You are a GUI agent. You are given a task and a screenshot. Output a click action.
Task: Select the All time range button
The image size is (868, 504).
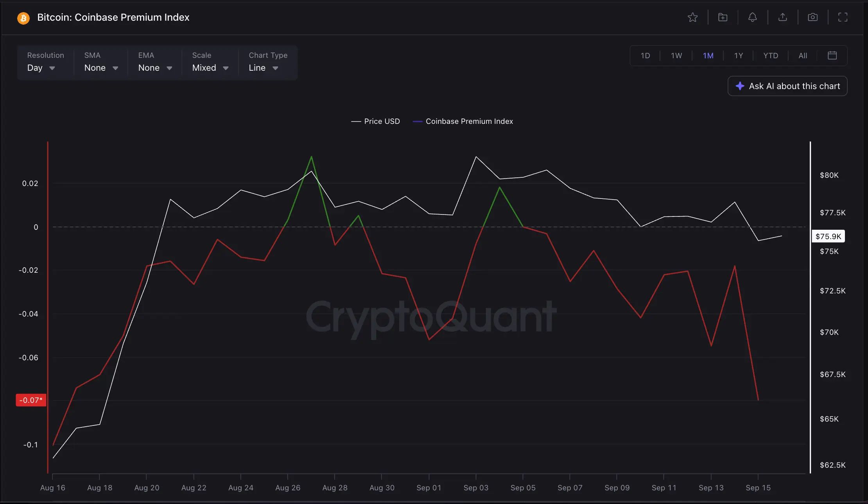803,55
